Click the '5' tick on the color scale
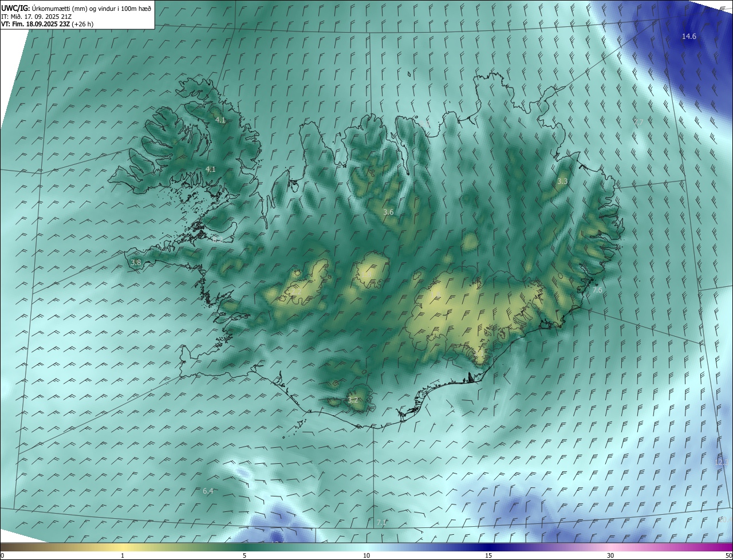Viewport: 733px width, 560px height. point(245,555)
